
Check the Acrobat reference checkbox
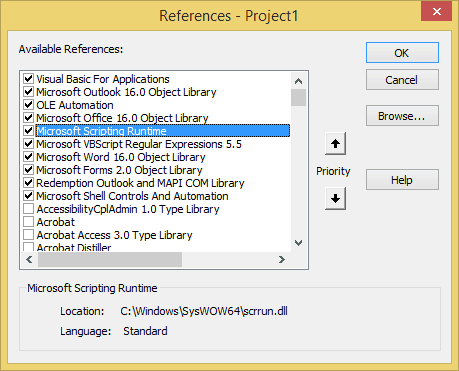pos(29,222)
